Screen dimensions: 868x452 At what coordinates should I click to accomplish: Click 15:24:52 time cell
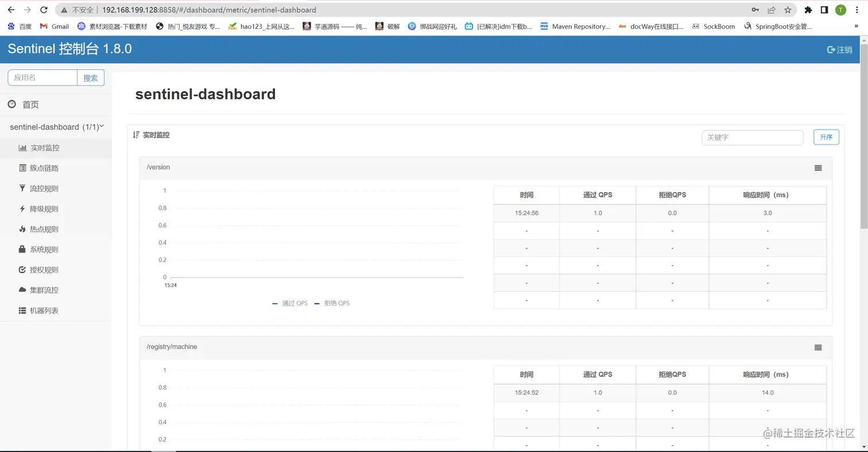(526, 393)
